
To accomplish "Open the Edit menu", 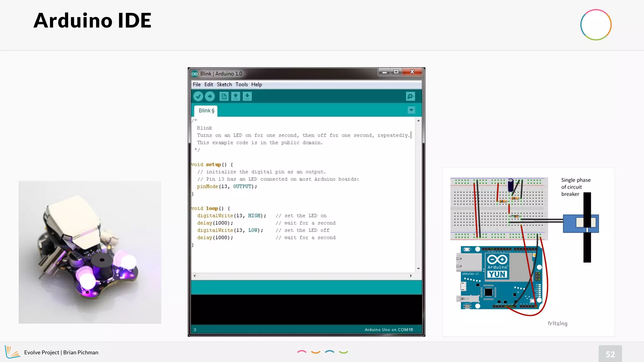I will pos(208,85).
